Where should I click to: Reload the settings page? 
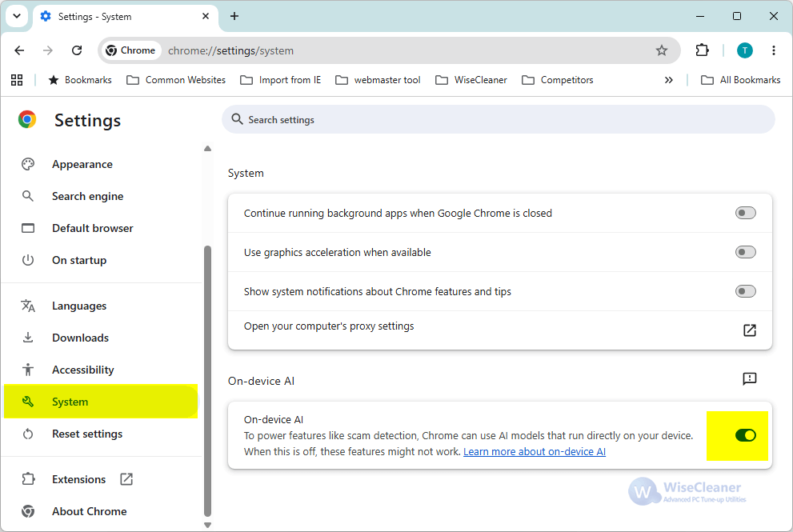(77, 50)
